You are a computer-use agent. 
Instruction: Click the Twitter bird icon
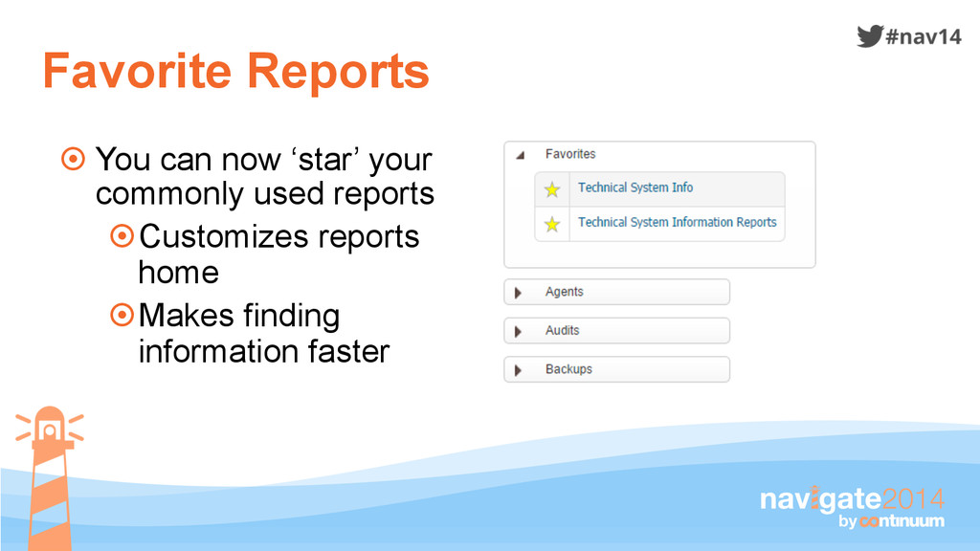click(x=870, y=35)
